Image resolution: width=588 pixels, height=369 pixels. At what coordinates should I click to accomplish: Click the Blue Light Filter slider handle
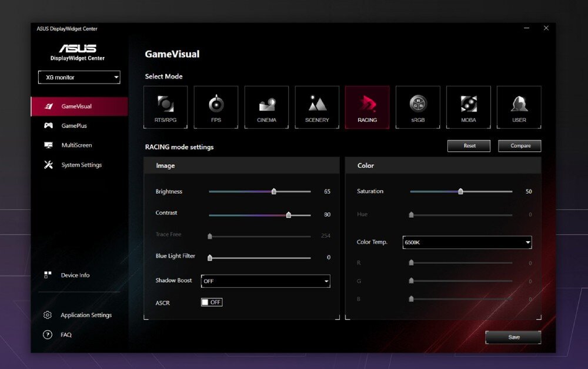coord(210,258)
